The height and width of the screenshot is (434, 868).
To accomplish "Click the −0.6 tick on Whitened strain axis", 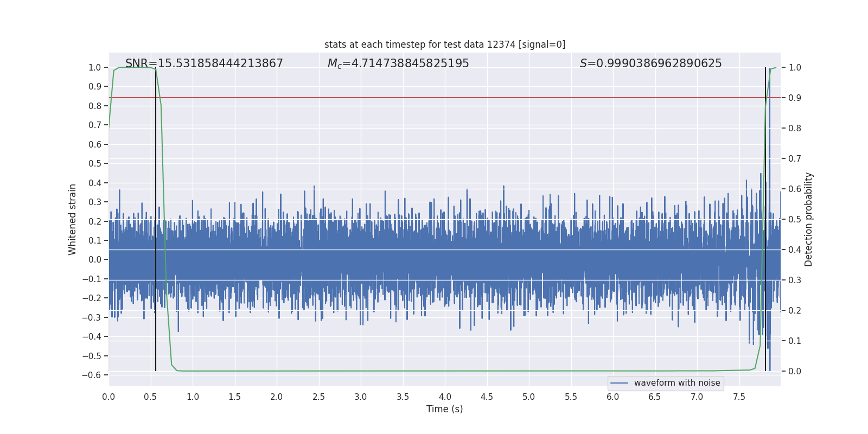I will click(x=92, y=375).
